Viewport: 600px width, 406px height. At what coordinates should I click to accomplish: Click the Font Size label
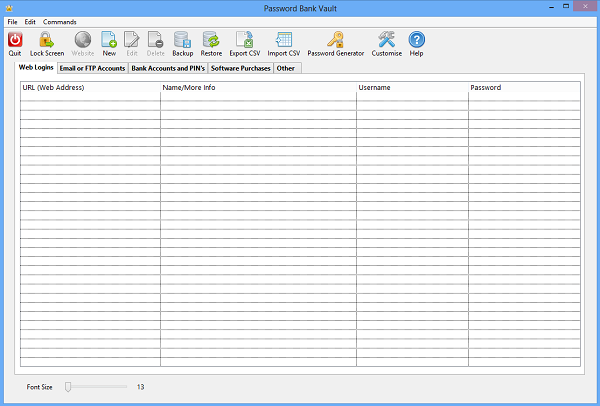pos(39,387)
